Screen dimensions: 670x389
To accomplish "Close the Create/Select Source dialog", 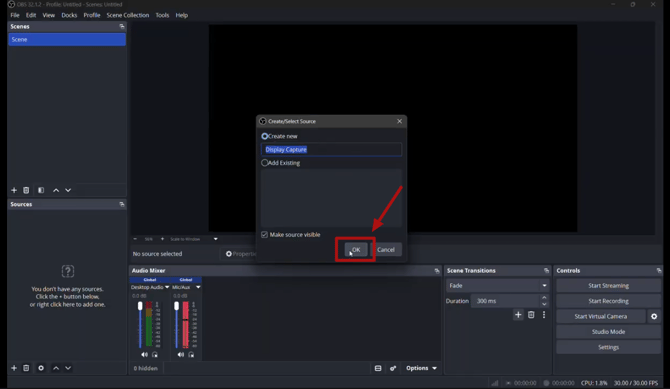I will point(400,121).
